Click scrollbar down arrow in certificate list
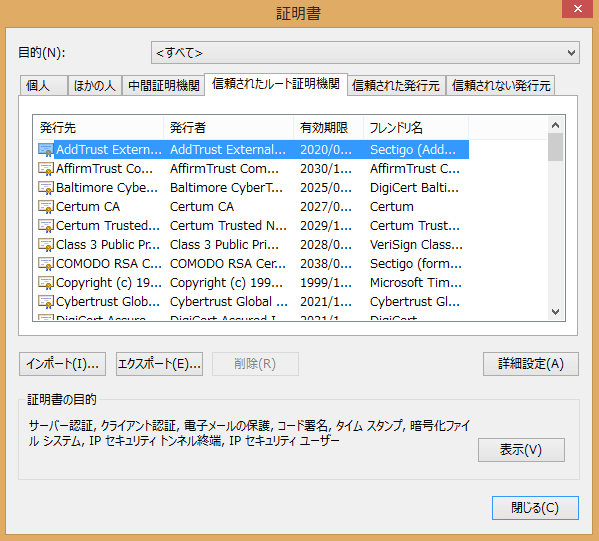 556,312
